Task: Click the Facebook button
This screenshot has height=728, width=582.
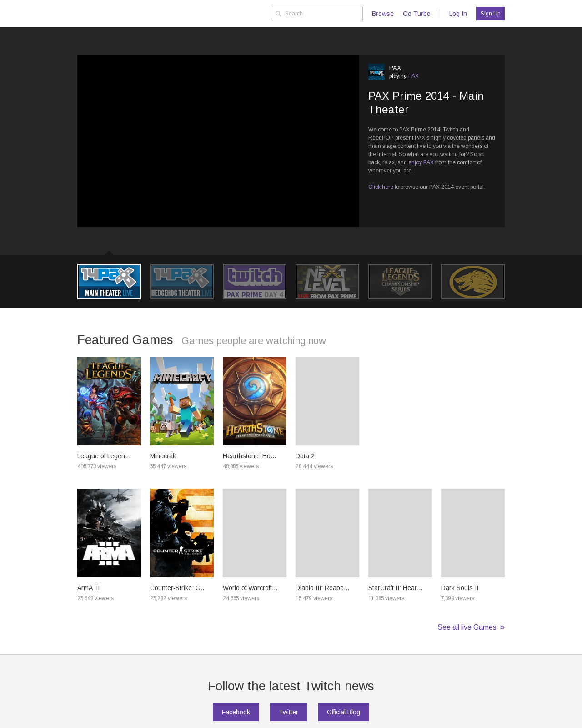Action: pyautogui.click(x=236, y=712)
